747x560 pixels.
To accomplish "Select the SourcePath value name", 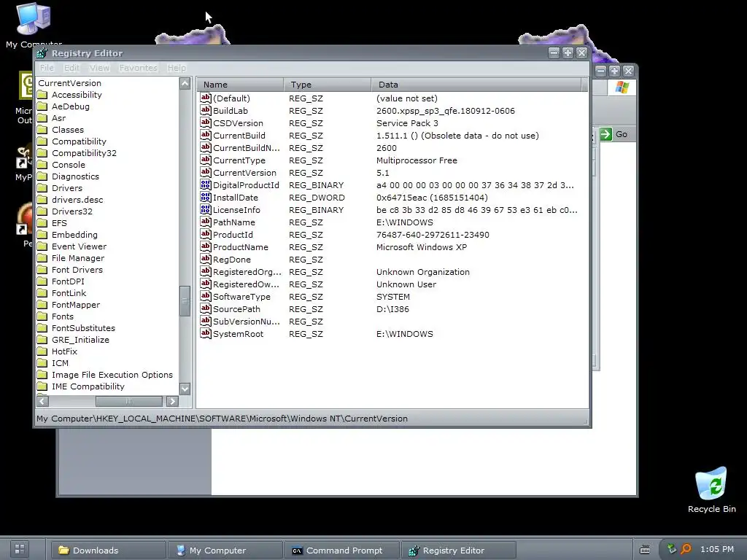I will click(x=236, y=309).
